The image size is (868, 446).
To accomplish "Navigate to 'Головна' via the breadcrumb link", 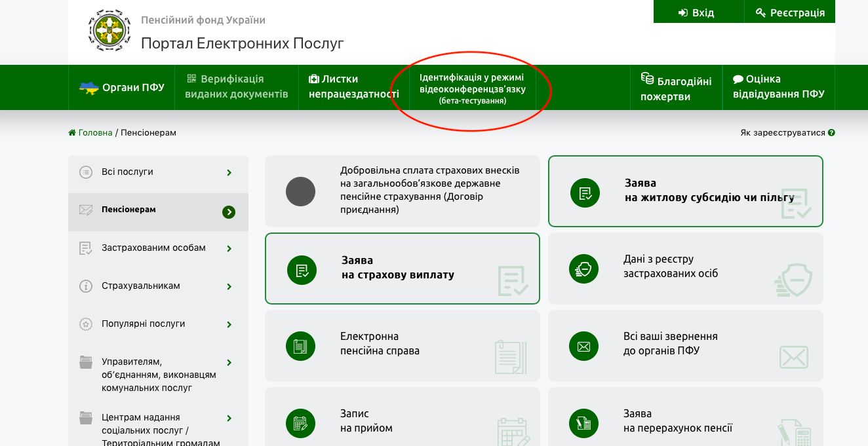I will click(x=95, y=132).
